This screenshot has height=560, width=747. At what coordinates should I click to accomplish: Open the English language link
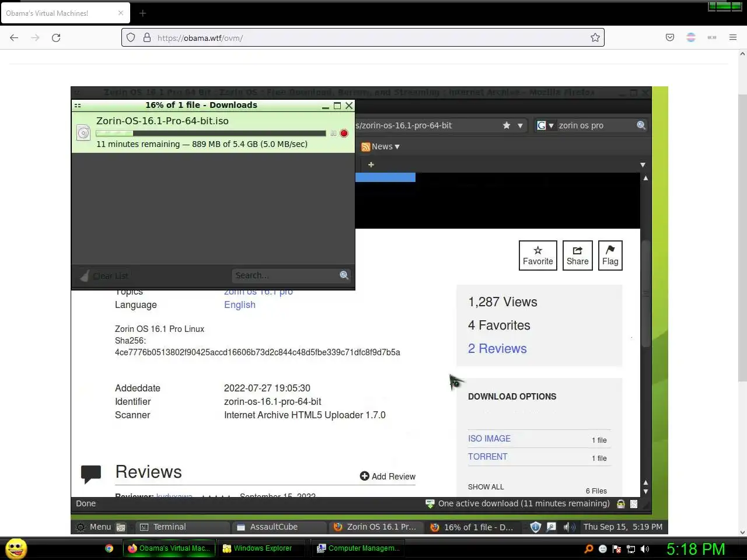[240, 304]
